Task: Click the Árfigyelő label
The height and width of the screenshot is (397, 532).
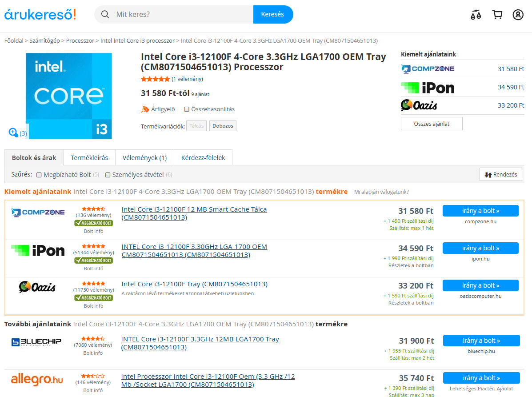Action: point(163,109)
